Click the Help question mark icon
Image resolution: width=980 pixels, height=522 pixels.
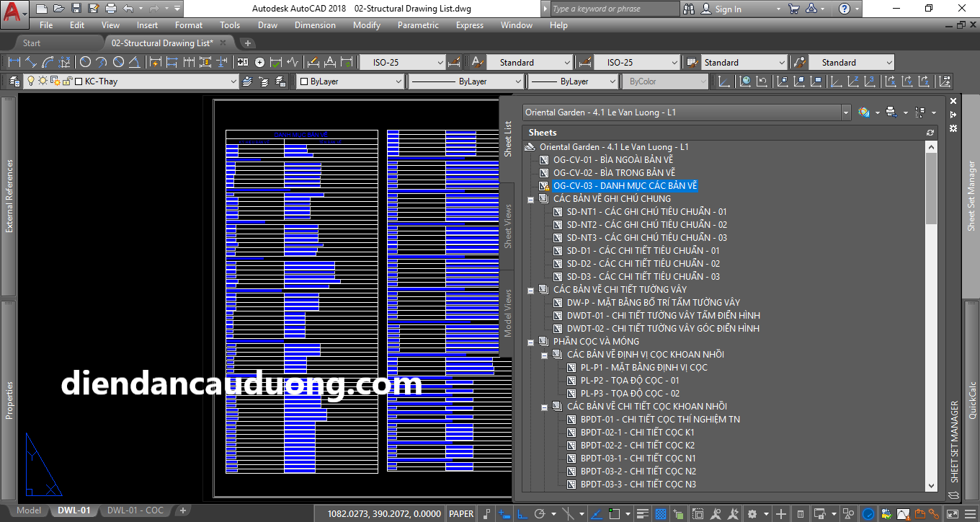pos(844,9)
